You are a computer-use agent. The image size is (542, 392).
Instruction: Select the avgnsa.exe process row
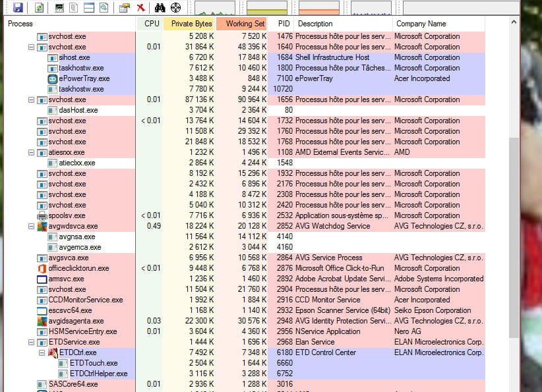click(245, 237)
